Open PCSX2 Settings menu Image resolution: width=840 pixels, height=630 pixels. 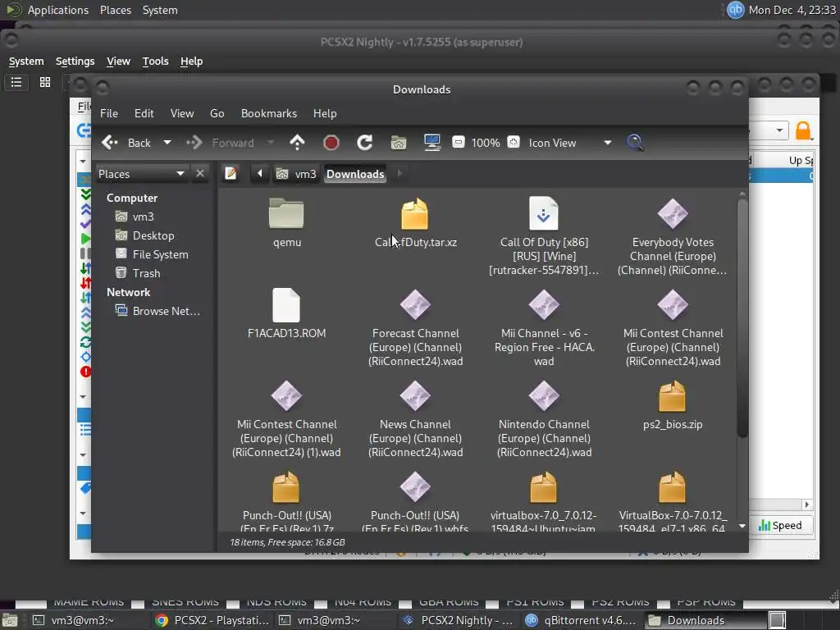coord(75,62)
